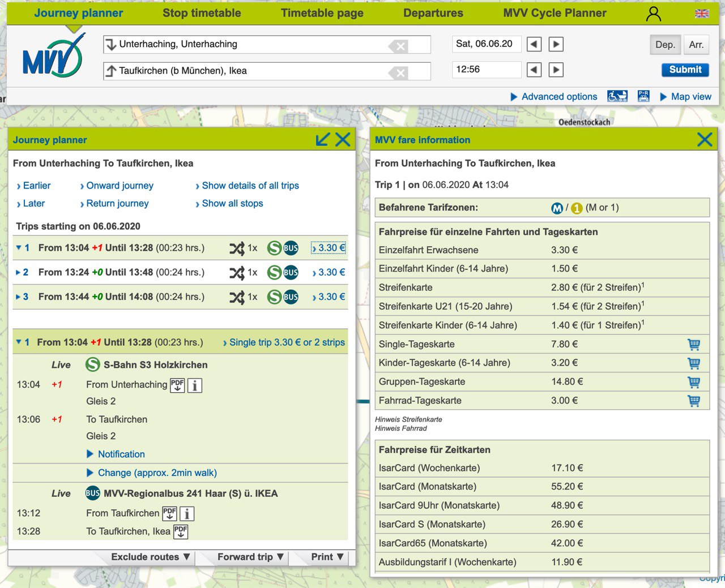Open the user account profile icon

coord(654,14)
